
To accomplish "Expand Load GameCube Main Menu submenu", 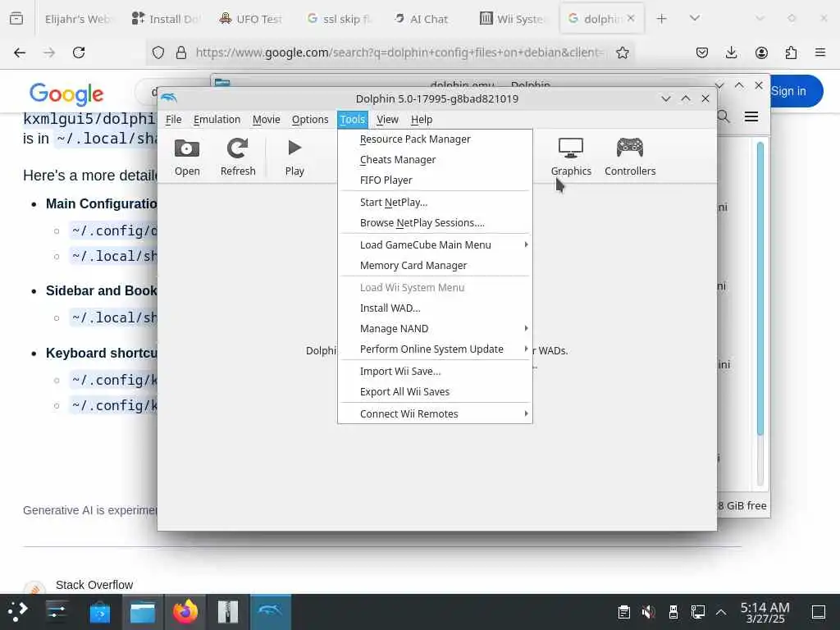I will coord(435,244).
